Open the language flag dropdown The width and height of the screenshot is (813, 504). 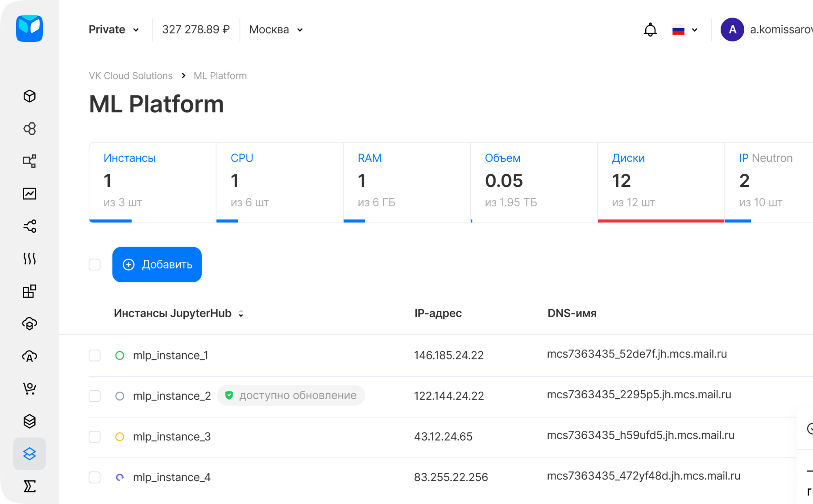(x=685, y=30)
